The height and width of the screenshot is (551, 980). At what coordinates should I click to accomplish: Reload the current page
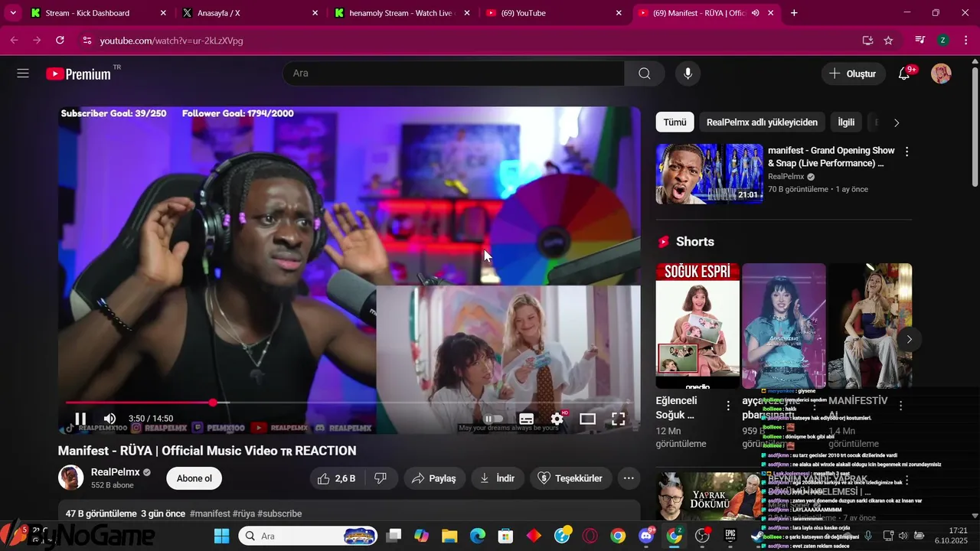tap(60, 41)
